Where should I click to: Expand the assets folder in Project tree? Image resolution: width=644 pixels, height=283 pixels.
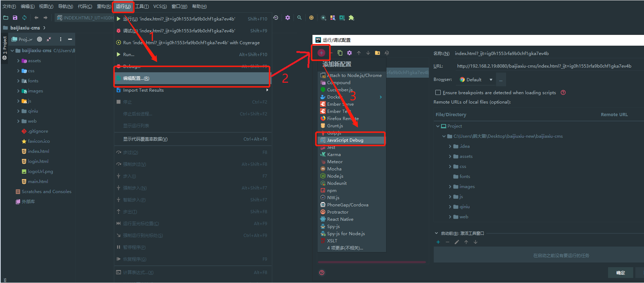coord(18,61)
